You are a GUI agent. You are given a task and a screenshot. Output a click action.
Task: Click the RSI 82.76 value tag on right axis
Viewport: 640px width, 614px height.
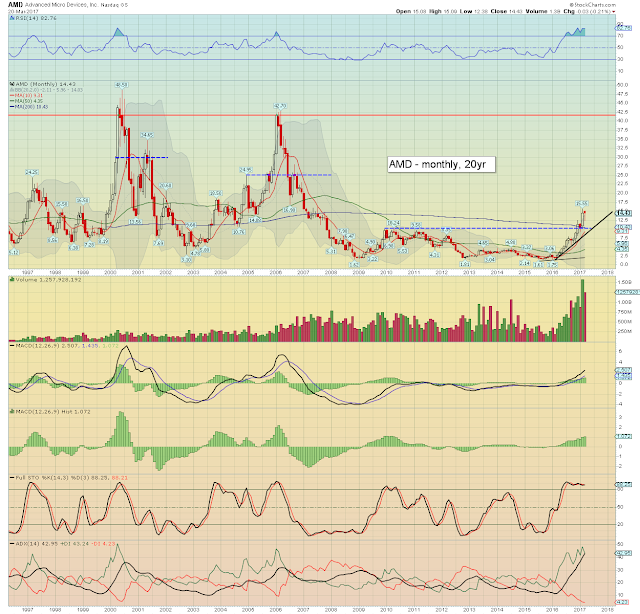(623, 28)
